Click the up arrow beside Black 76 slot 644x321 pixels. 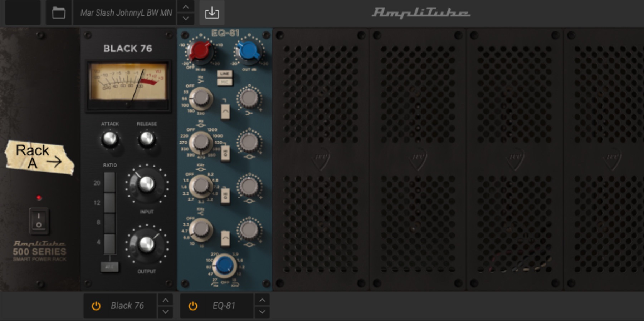click(165, 300)
